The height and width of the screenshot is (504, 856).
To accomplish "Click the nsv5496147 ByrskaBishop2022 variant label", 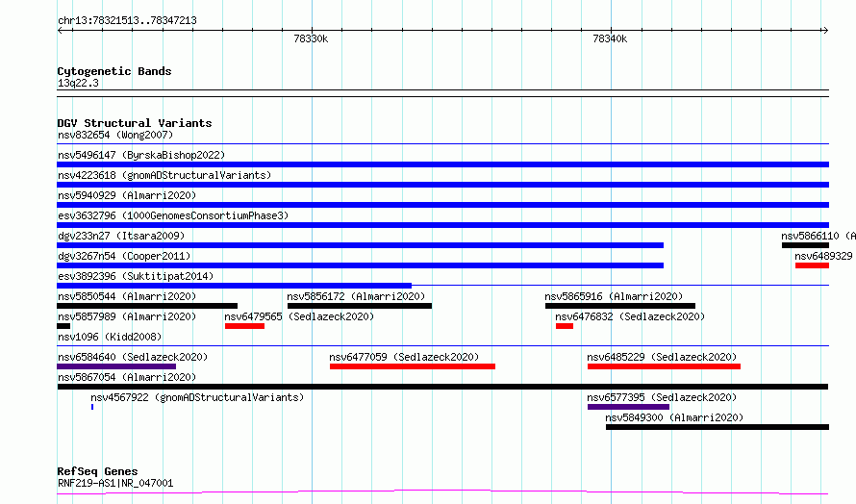I will click(141, 155).
